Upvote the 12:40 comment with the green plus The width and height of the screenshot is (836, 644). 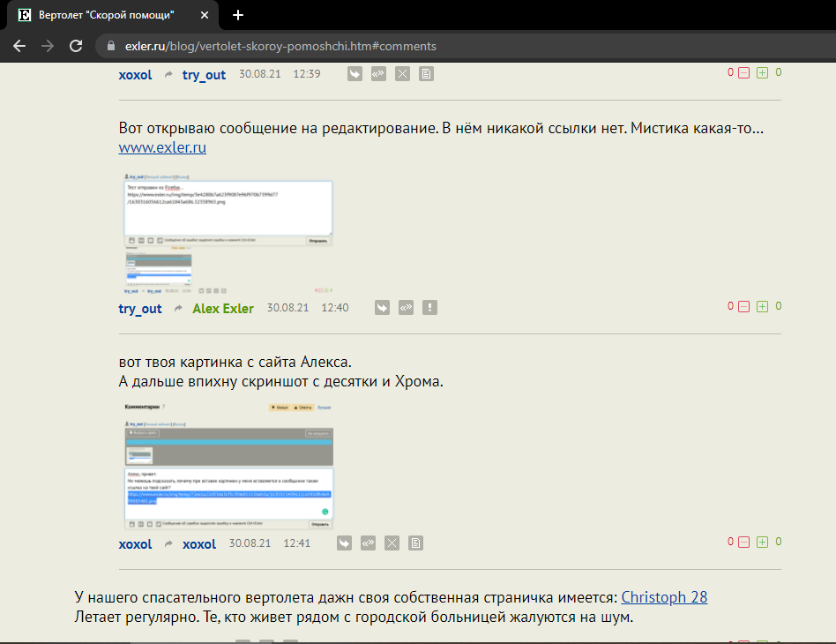click(762, 307)
